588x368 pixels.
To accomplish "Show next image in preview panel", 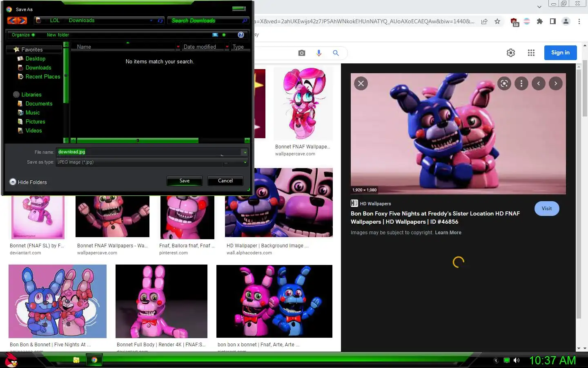I will pos(556,83).
